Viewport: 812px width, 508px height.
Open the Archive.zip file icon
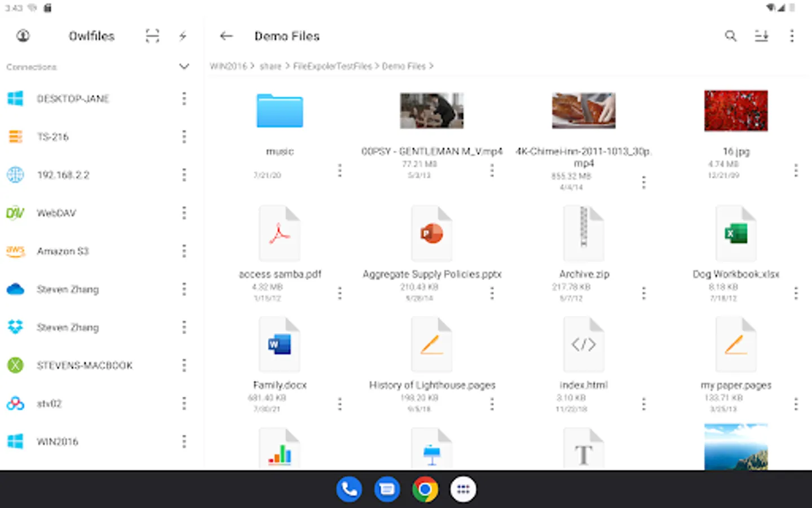(x=584, y=233)
